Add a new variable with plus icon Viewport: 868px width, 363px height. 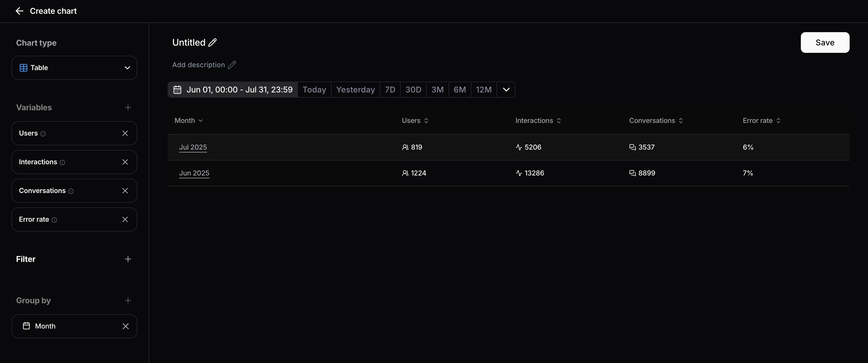128,107
